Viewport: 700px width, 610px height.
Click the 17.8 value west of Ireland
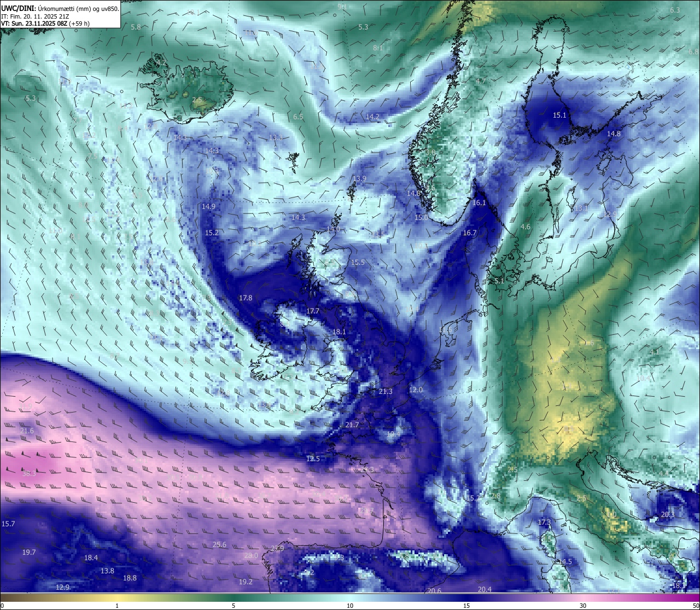point(246,298)
